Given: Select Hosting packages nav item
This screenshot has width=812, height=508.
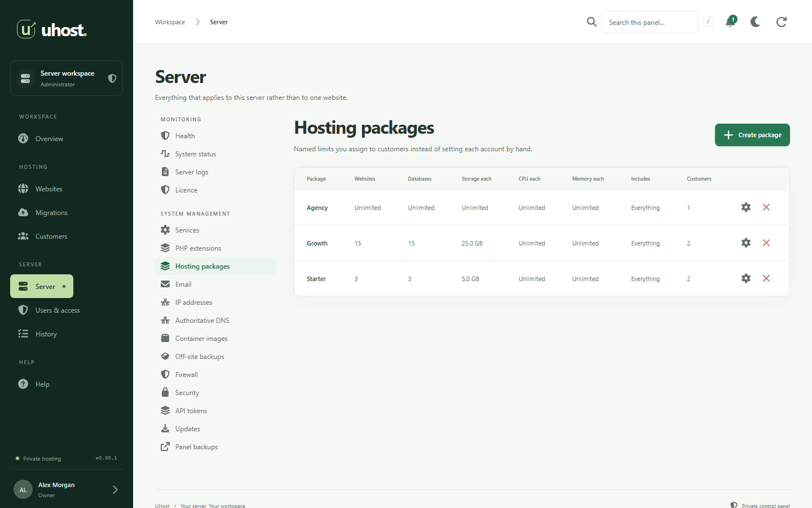Looking at the screenshot, I should pos(215,266).
